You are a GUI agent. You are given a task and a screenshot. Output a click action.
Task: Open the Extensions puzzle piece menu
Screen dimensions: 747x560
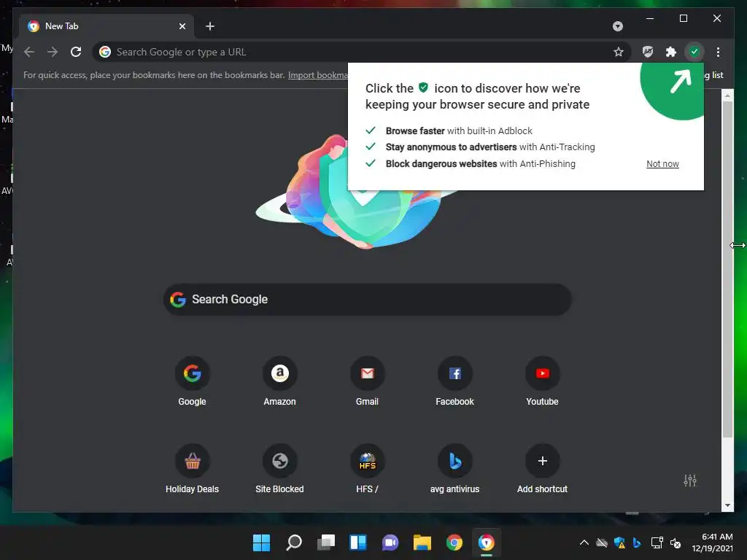point(671,52)
